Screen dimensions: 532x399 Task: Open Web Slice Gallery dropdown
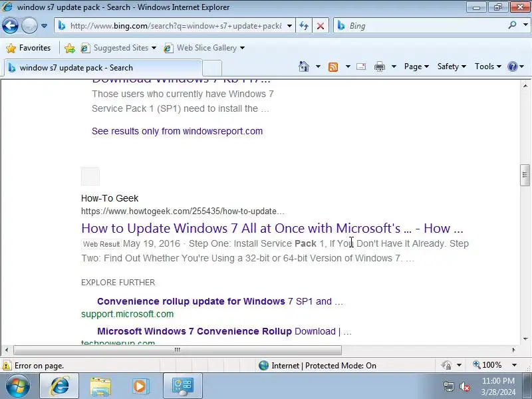click(204, 48)
